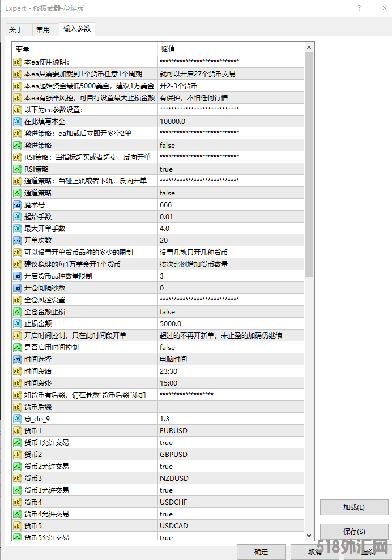Toggle the 全仓金额止损 false value

tap(229, 312)
